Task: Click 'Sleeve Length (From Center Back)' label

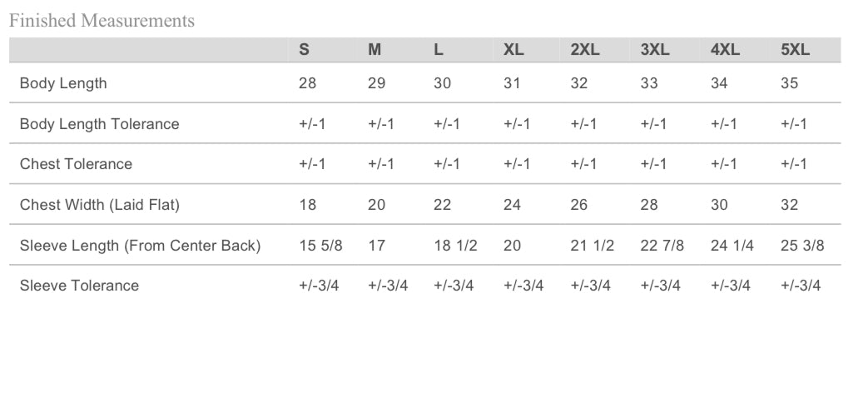Action: click(x=140, y=246)
